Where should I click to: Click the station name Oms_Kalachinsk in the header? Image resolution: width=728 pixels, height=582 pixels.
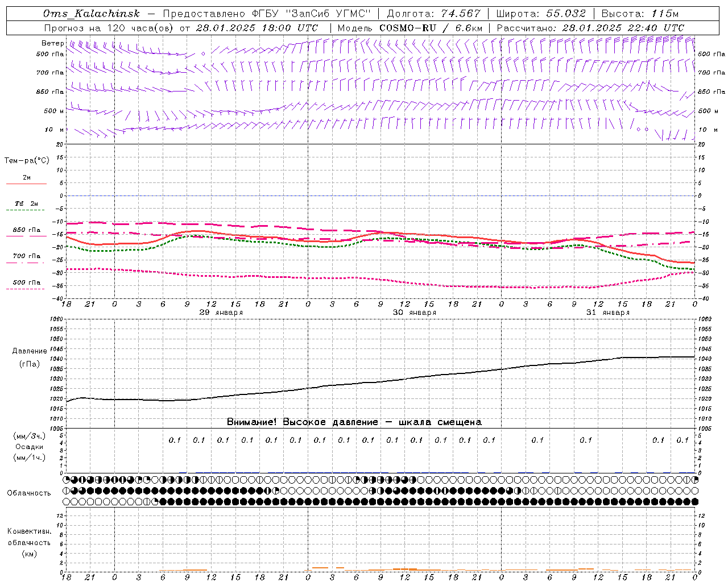[x=91, y=14]
